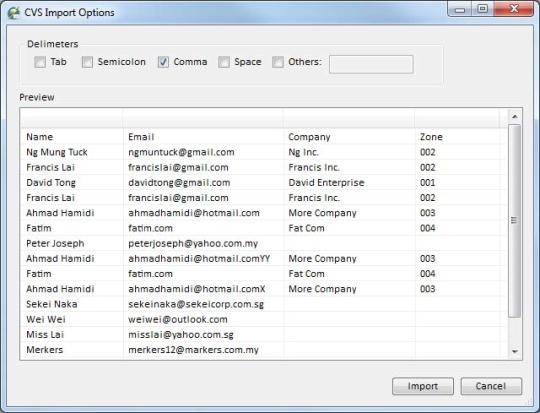The height and width of the screenshot is (413, 540).
Task: Select the Merkers name cell
Action: [72, 350]
